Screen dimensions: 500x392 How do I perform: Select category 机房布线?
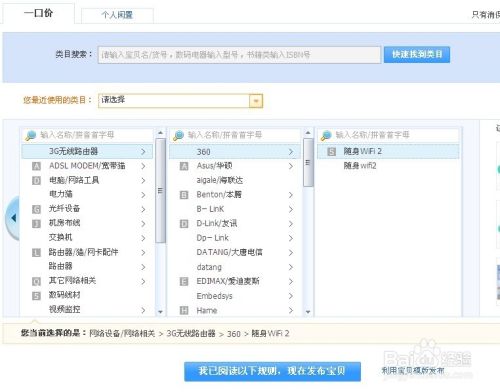coord(87,223)
